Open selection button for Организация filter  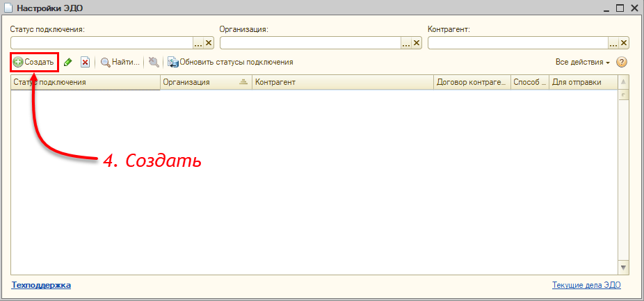pos(406,42)
